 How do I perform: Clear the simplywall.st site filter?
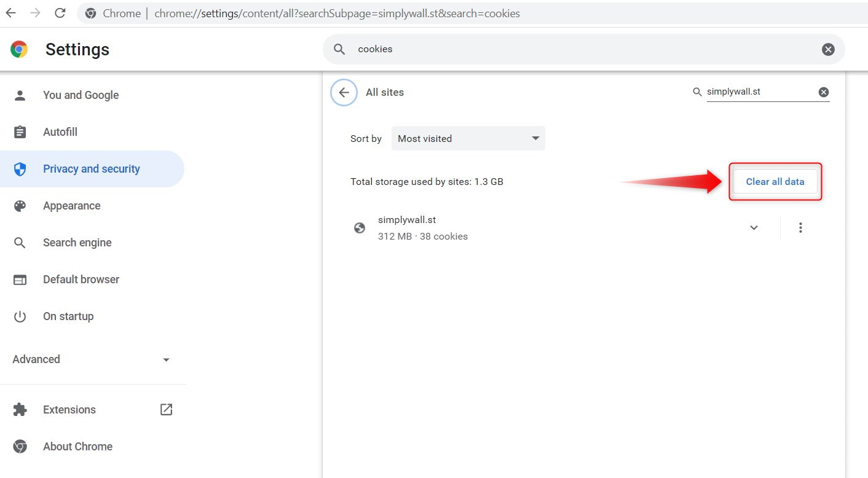(x=824, y=92)
